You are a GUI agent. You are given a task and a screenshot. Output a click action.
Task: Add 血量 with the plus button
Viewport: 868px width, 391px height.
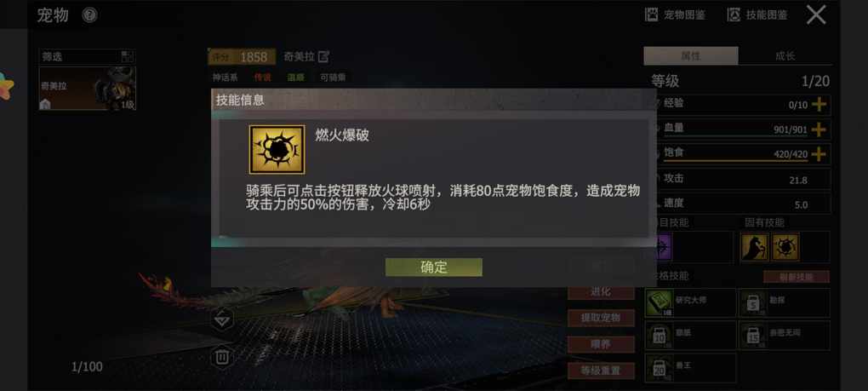(818, 129)
